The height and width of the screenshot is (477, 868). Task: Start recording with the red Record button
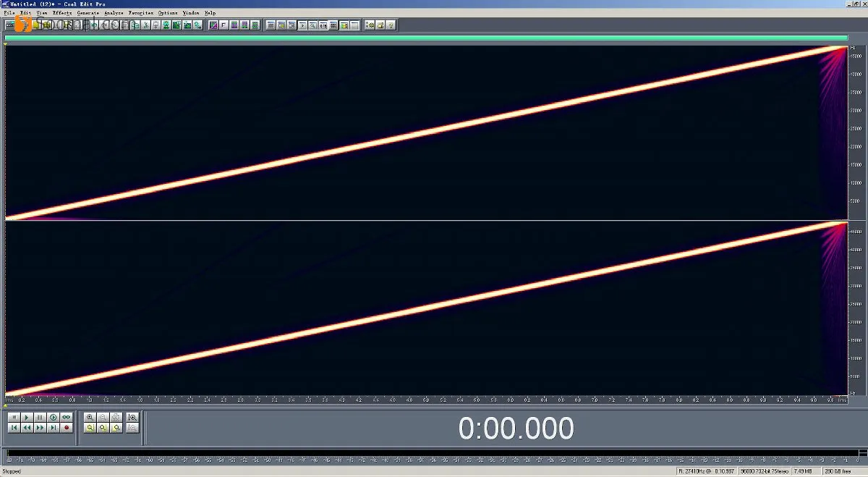click(x=66, y=428)
